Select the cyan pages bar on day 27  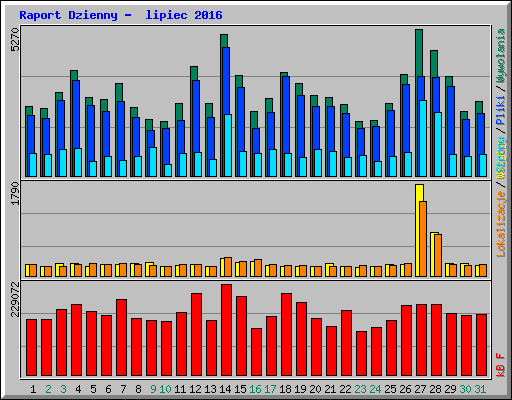[x=423, y=138]
